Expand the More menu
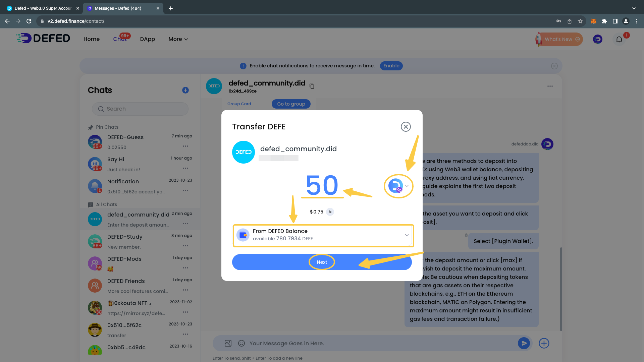Viewport: 644px width, 362px height. point(178,39)
